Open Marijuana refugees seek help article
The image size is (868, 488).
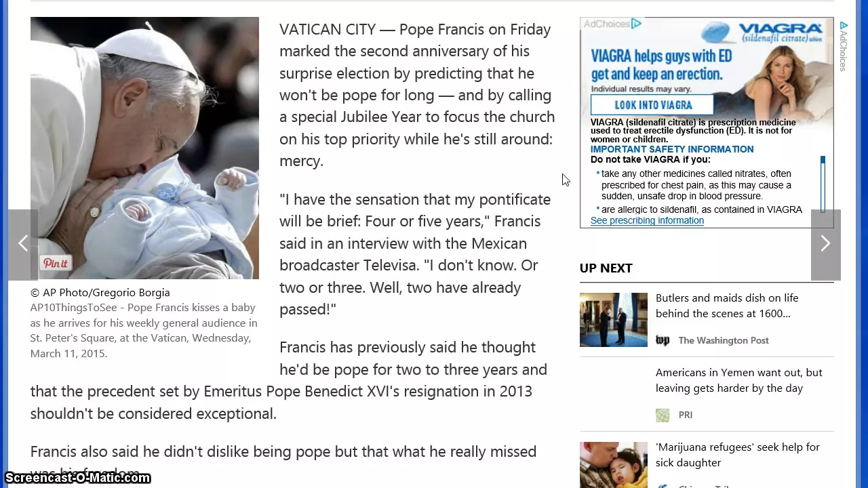coord(737,455)
